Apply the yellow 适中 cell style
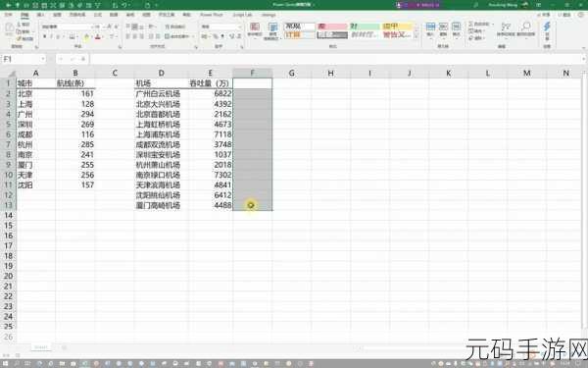588x368 pixels. coord(397,26)
